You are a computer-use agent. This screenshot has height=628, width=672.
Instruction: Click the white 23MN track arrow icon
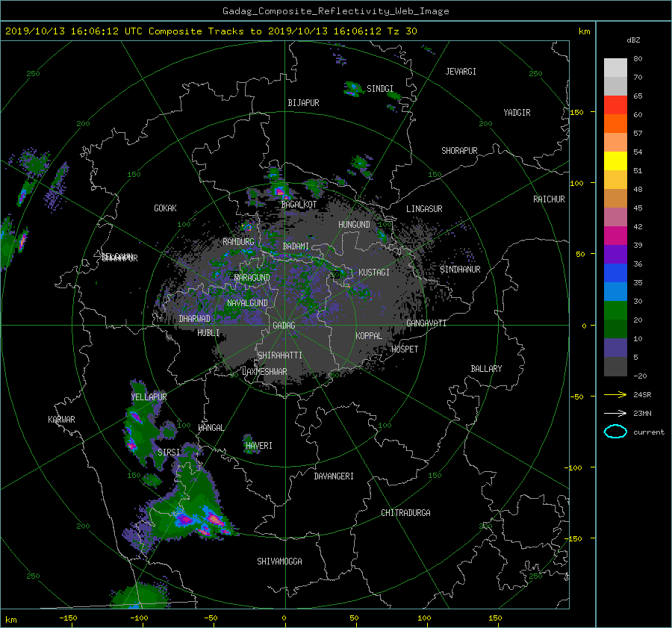click(615, 413)
